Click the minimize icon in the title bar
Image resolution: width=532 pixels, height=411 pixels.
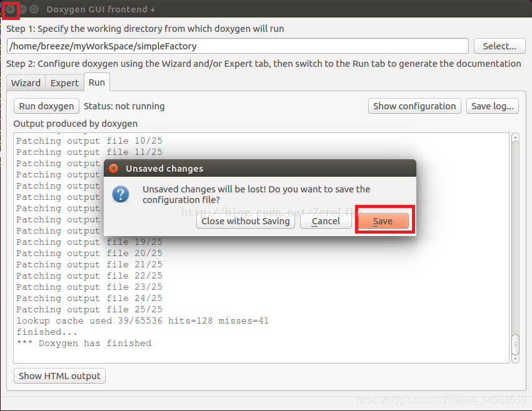[23, 10]
